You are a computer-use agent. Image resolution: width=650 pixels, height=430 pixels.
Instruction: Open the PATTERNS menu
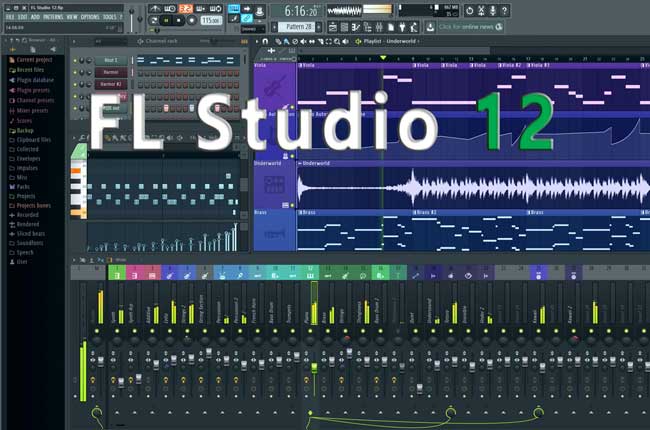point(53,17)
